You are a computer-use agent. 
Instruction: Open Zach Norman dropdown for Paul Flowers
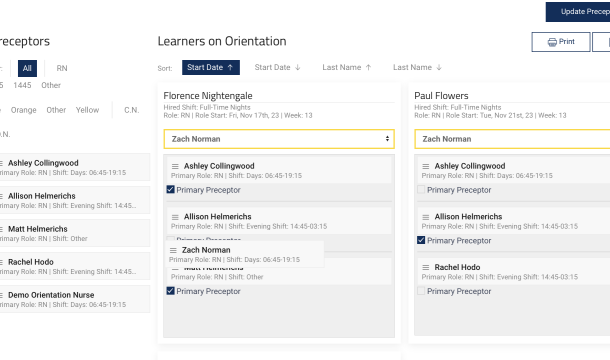click(512, 139)
